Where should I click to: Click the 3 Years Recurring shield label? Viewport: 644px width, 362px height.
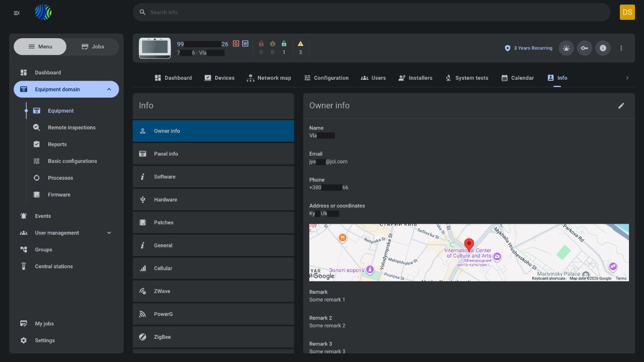tap(529, 48)
